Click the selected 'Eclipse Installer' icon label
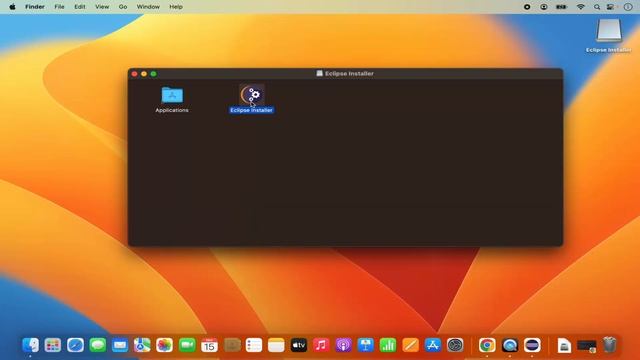Viewport: 640px width, 360px height. point(251,110)
